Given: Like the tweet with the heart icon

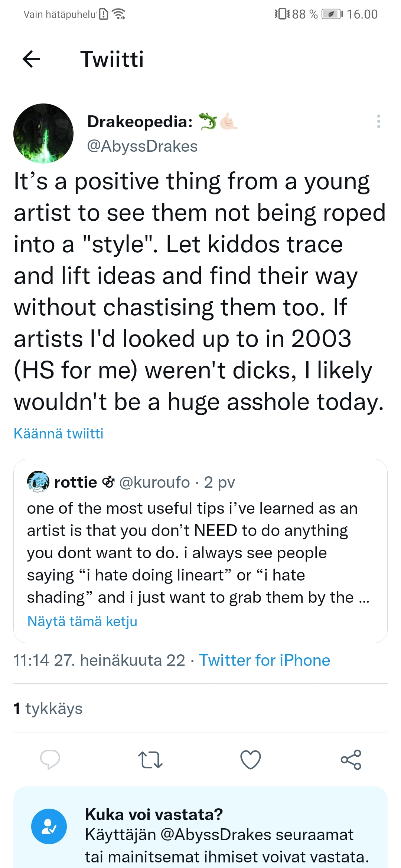Looking at the screenshot, I should click(251, 759).
